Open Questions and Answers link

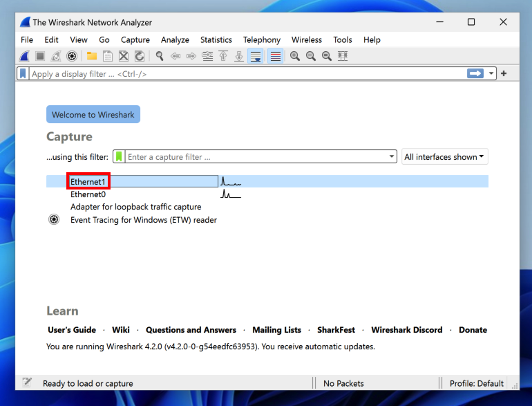(191, 330)
